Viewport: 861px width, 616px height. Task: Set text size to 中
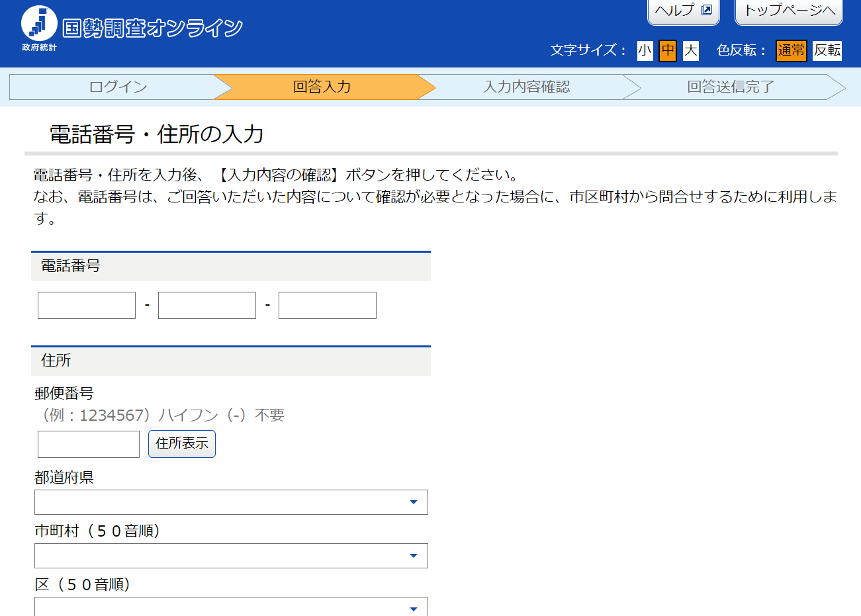point(668,50)
